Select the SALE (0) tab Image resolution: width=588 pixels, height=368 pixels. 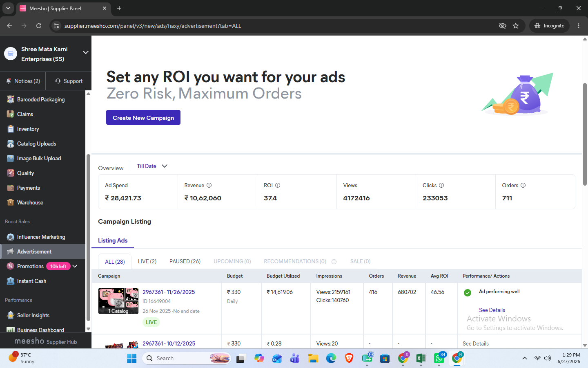360,262
